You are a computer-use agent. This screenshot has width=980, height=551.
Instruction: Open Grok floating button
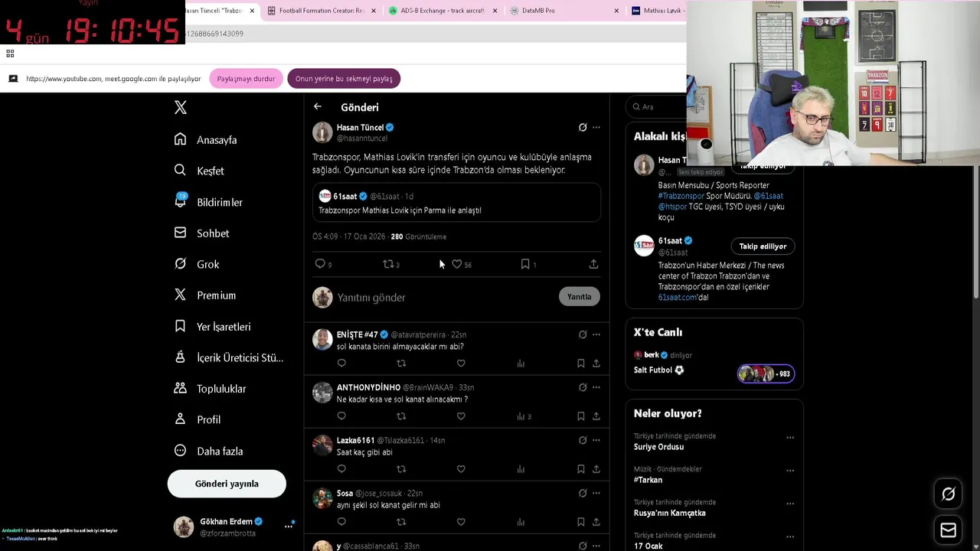coord(949,494)
